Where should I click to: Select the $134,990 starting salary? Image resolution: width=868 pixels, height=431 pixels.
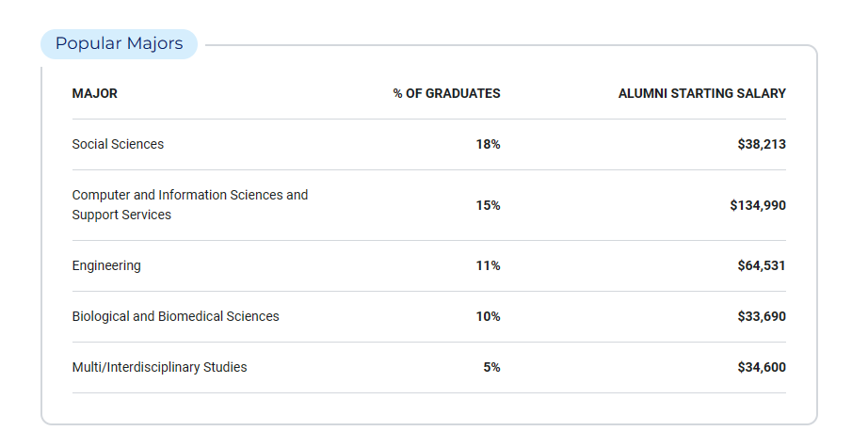click(758, 205)
